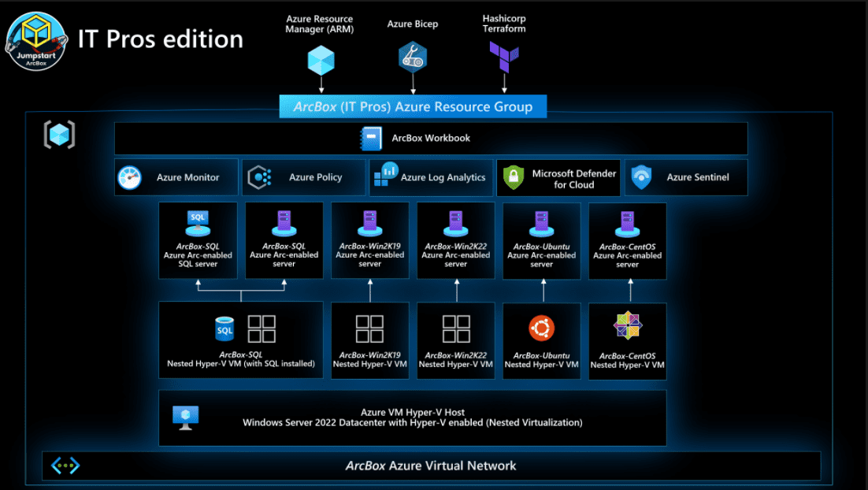The height and width of the screenshot is (490, 868).
Task: Click the ArcBox Workbook label
Action: pos(431,139)
